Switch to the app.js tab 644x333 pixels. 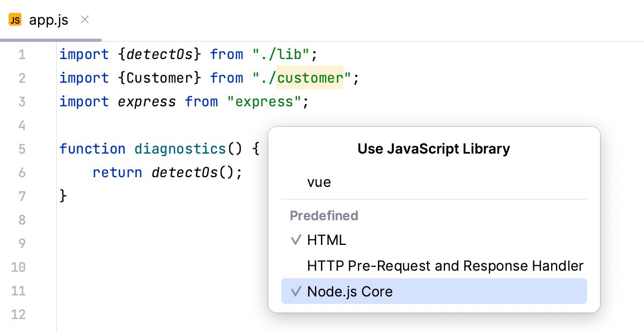[48, 19]
